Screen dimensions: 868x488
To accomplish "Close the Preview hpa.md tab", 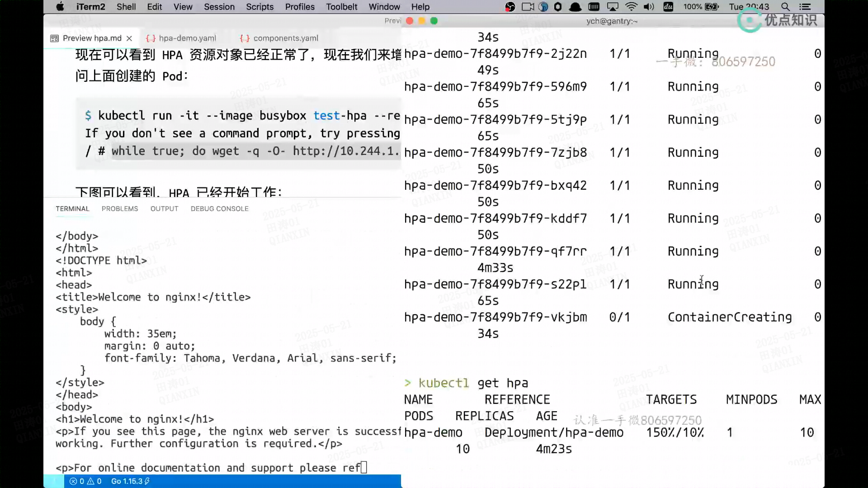I will tap(129, 38).
